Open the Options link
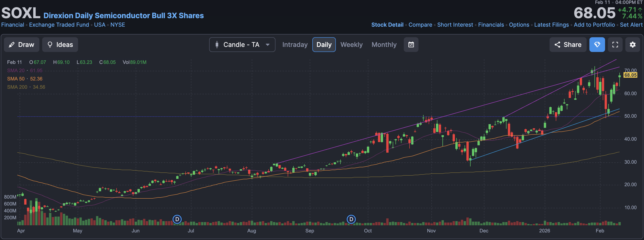This screenshot has height=240, width=644. (519, 25)
